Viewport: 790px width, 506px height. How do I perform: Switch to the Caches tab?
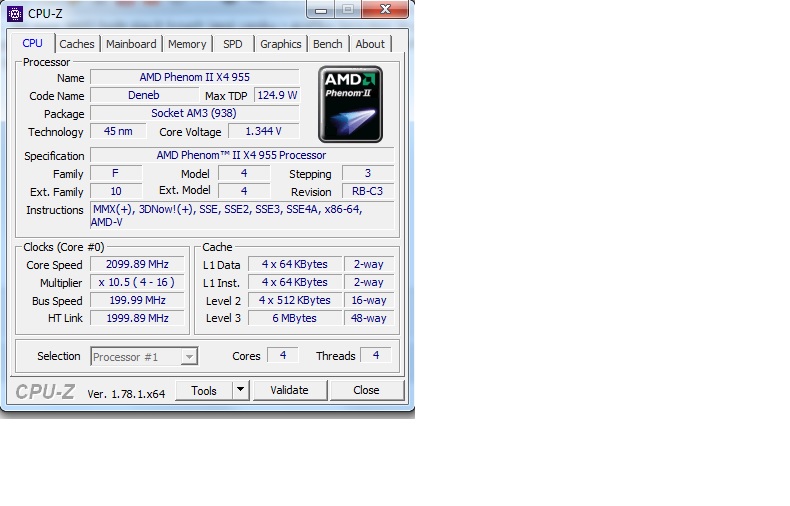(77, 44)
